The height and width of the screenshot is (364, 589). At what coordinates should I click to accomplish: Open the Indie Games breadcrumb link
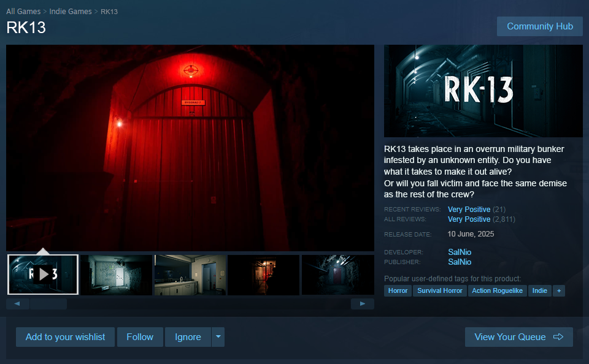(70, 12)
